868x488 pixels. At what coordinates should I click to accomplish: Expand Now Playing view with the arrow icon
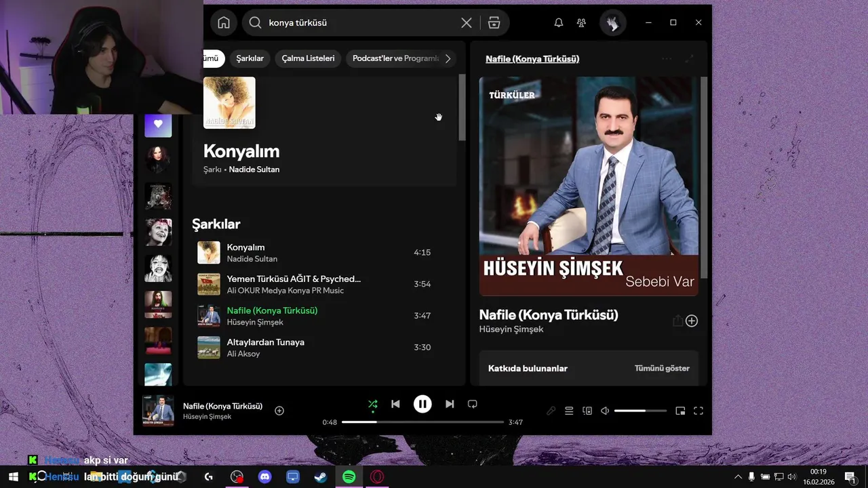click(689, 59)
